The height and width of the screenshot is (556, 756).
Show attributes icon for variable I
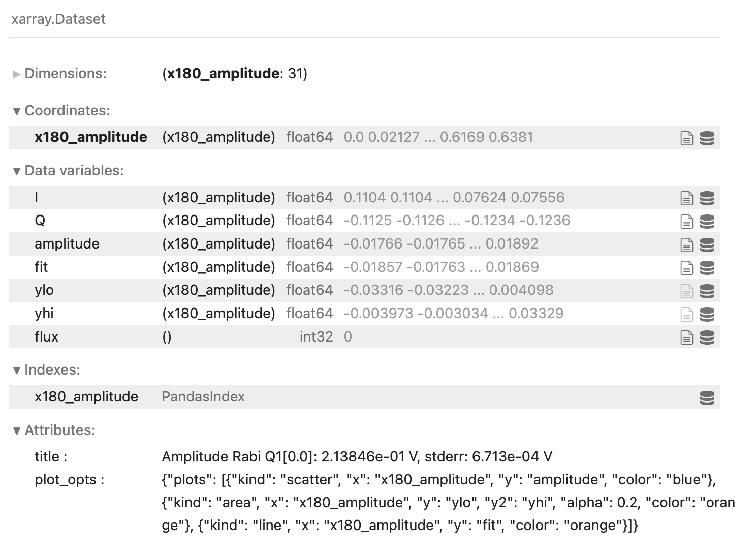686,198
